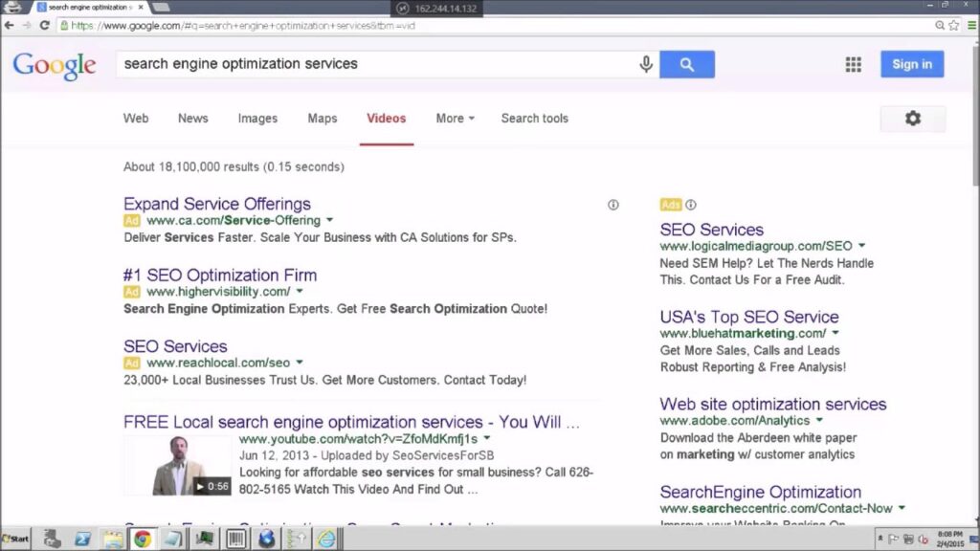Screen dimensions: 980x551
Task: Expand the More search categories dropdown
Action: pos(455,119)
